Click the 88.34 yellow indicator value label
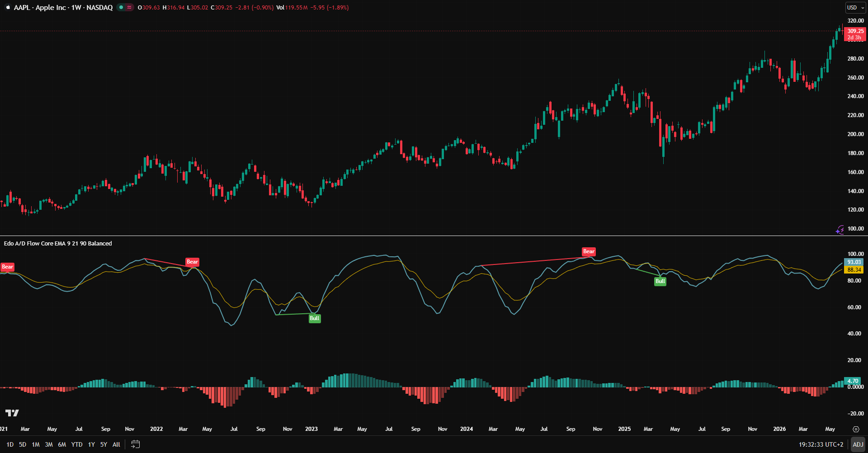 854,270
